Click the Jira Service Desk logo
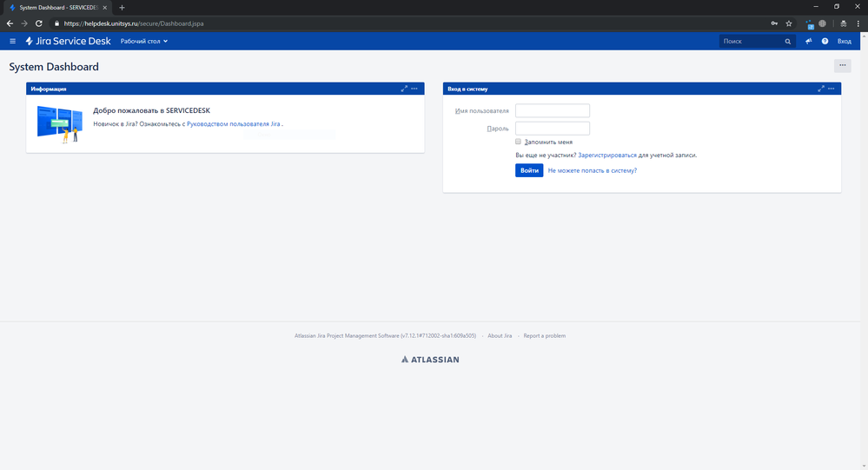The image size is (868, 470). 68,41
